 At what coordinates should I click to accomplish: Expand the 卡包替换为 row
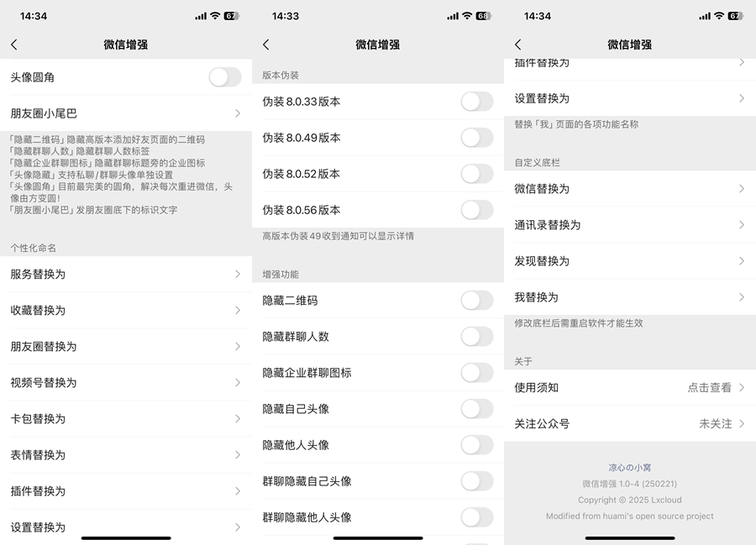point(126,418)
